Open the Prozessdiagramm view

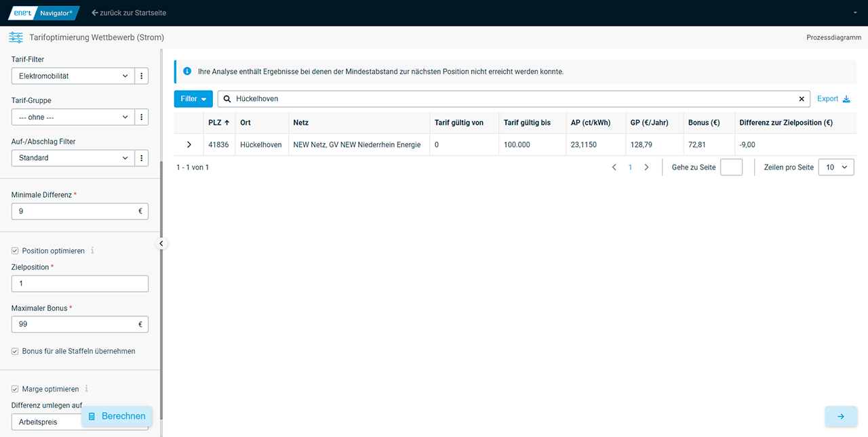pyautogui.click(x=833, y=38)
